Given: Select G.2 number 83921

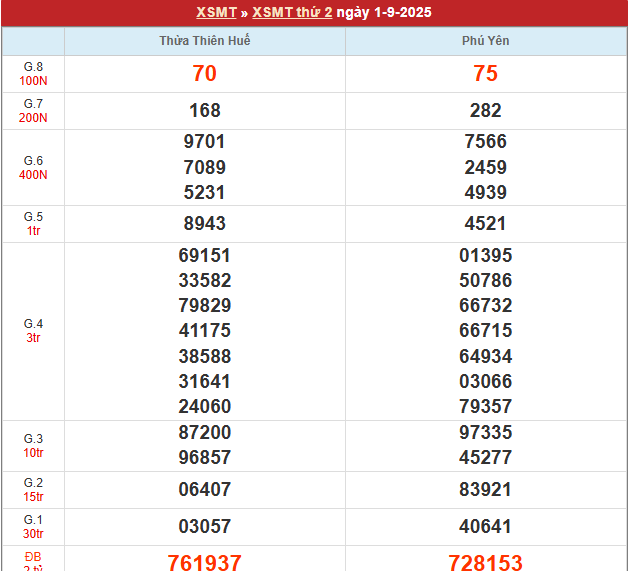Looking at the screenshot, I should point(485,490).
